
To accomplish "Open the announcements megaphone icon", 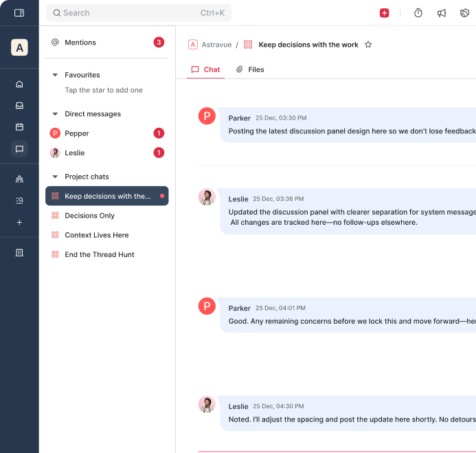I will point(442,13).
